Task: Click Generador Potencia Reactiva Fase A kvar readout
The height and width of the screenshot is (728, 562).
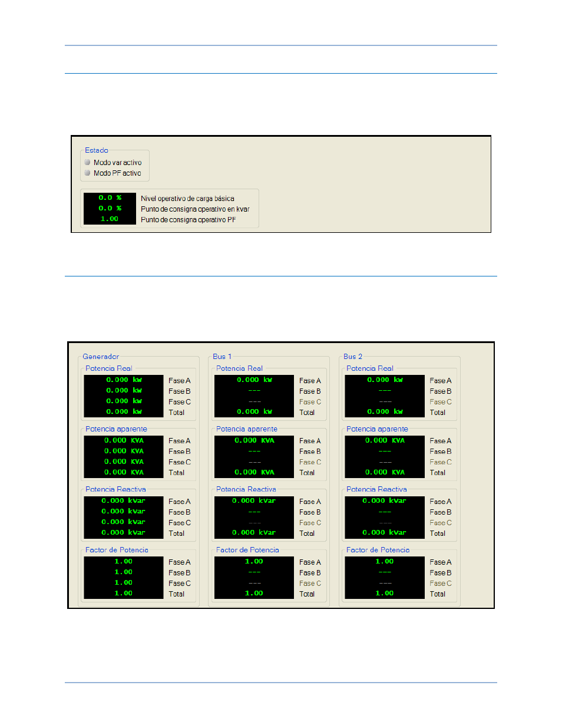Action: [x=124, y=501]
